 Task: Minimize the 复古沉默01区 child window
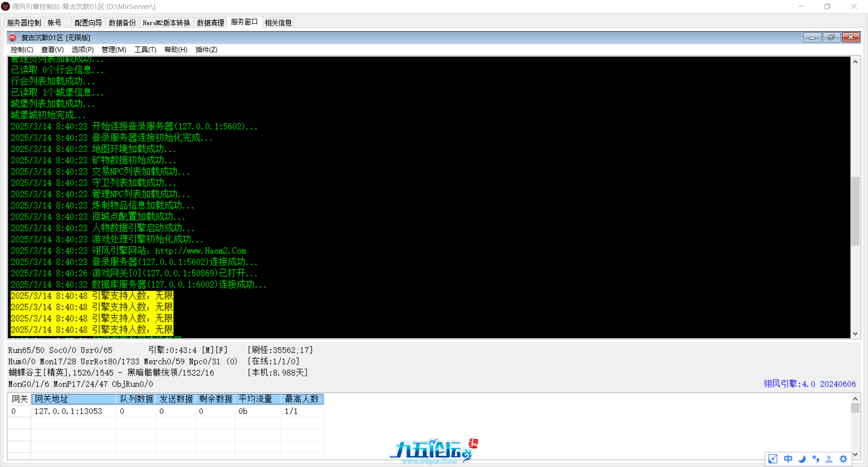click(812, 37)
